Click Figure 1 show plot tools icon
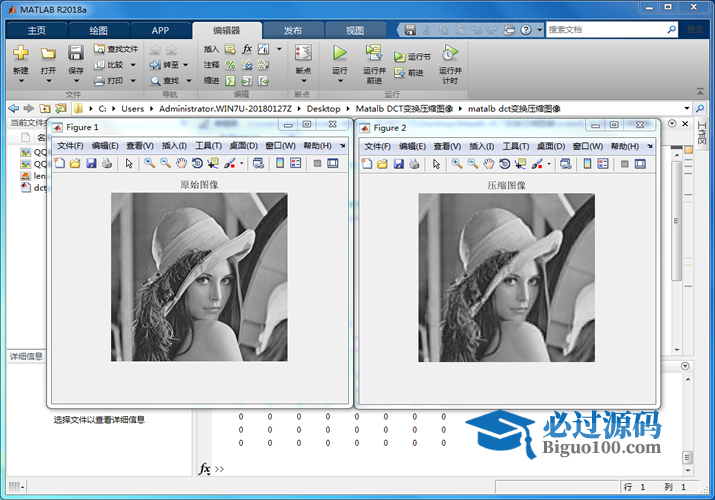The image size is (715, 500). [x=333, y=163]
